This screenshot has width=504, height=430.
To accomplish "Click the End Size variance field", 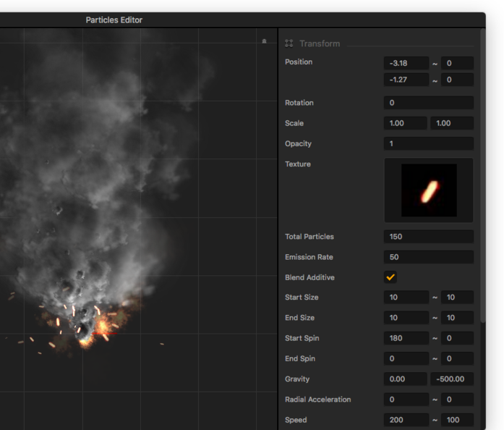I will [x=457, y=318].
